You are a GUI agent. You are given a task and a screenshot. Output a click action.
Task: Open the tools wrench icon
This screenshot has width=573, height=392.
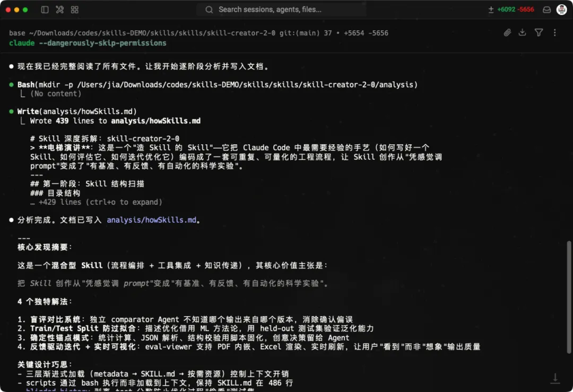coord(59,10)
